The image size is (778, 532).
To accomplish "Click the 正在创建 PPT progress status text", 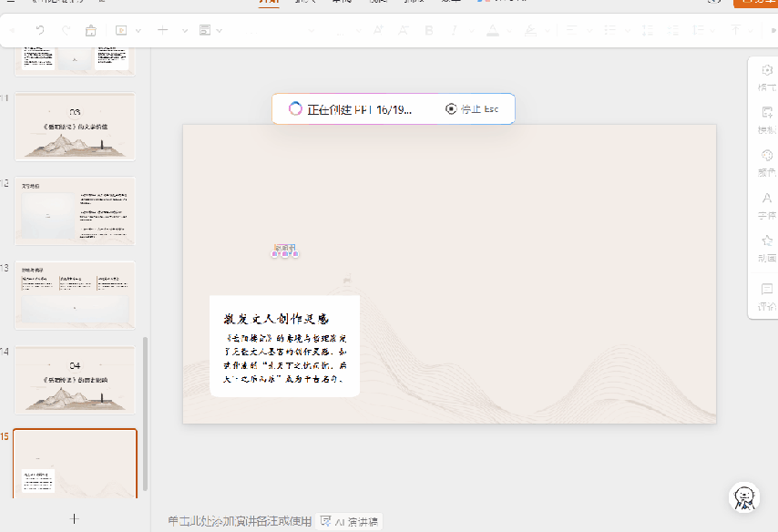I will click(x=359, y=109).
